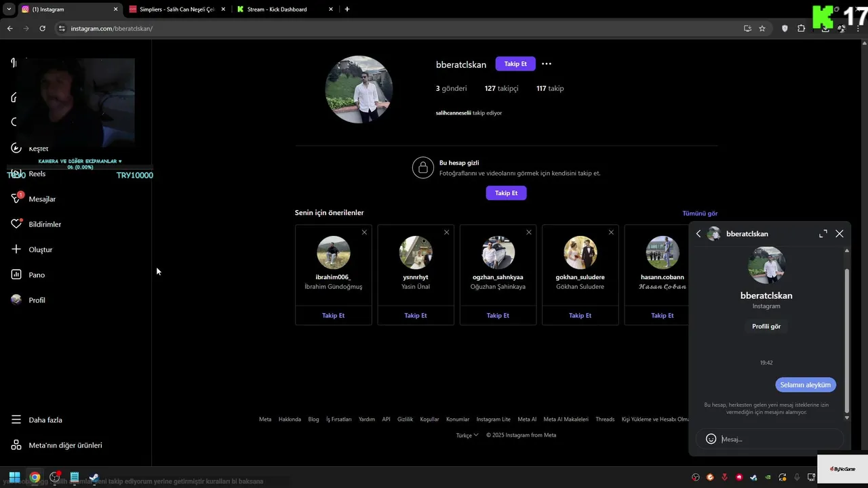View site information icon in address bar

click(62, 28)
